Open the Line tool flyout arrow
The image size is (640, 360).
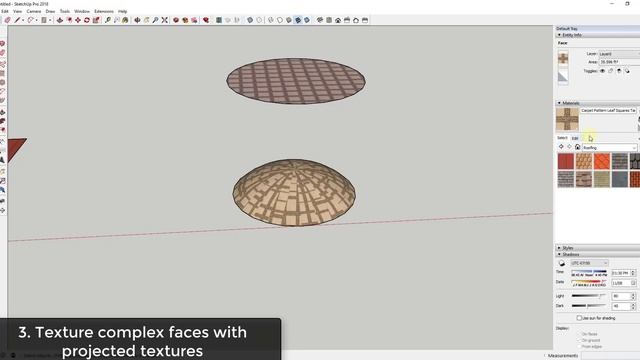click(23, 20)
